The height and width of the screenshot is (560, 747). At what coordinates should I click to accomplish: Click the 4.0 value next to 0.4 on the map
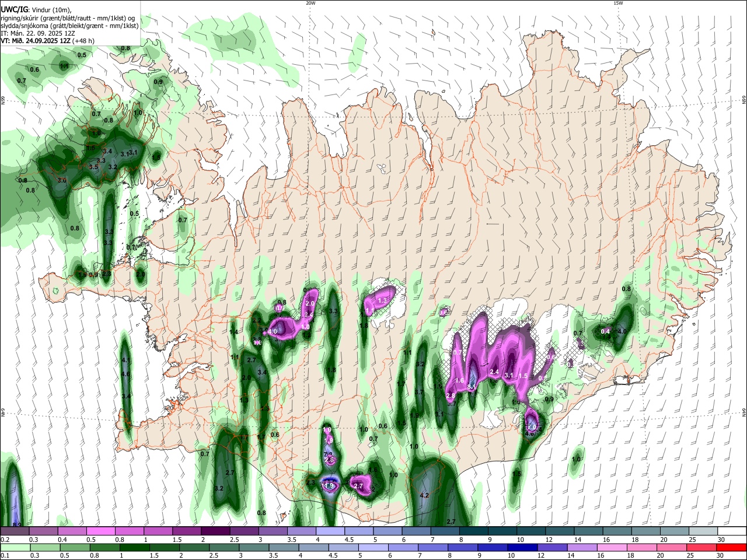tap(622, 331)
